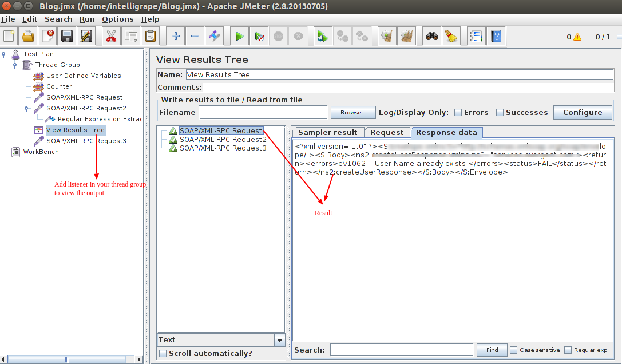Click the Remote Stop All icon

coord(342,37)
